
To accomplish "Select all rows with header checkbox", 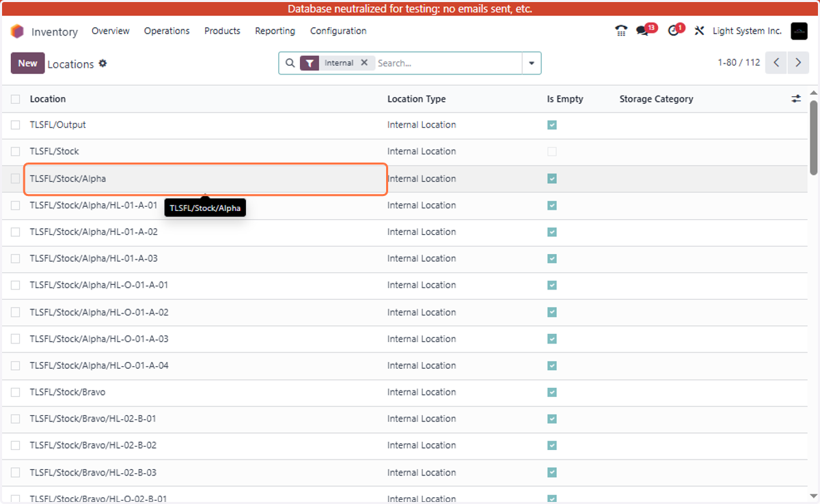I will (16, 99).
